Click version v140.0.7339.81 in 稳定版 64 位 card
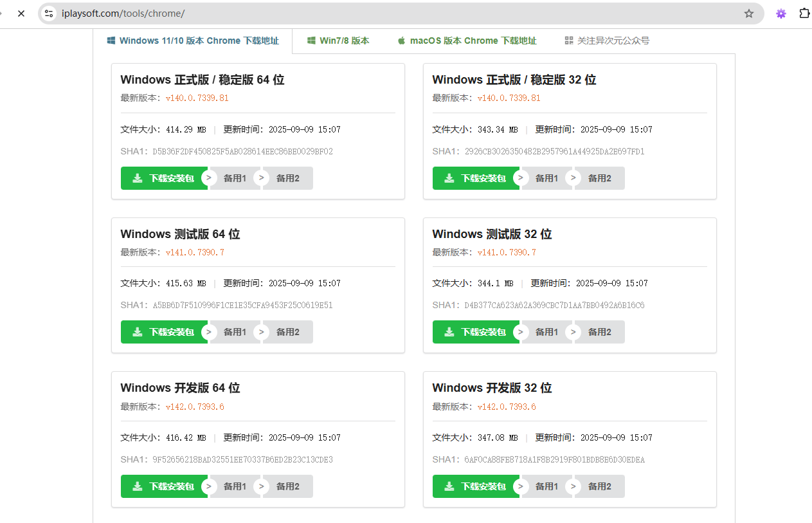 pyautogui.click(x=197, y=98)
